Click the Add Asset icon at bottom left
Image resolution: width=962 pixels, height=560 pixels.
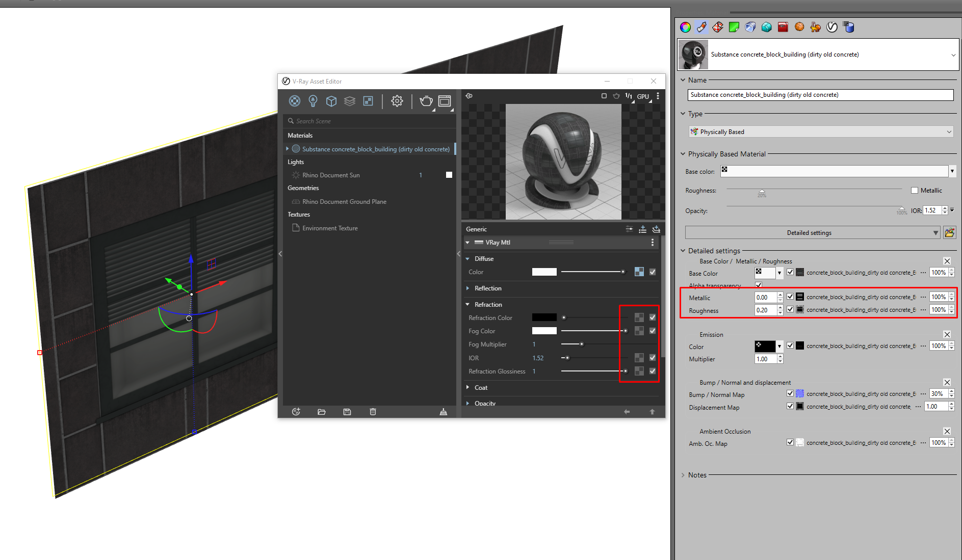tap(296, 412)
